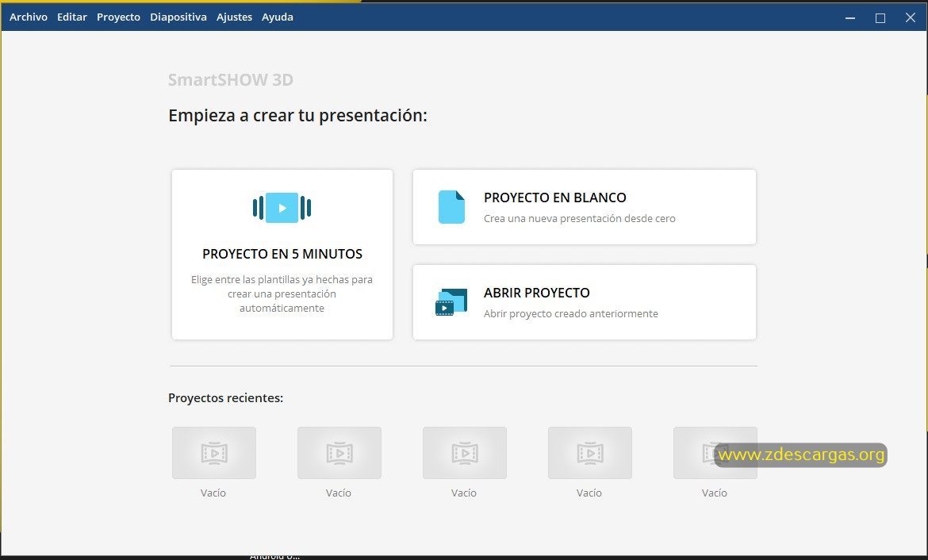
Task: Click the text 'Crea una nueva presentación desde cero'
Action: click(x=580, y=218)
